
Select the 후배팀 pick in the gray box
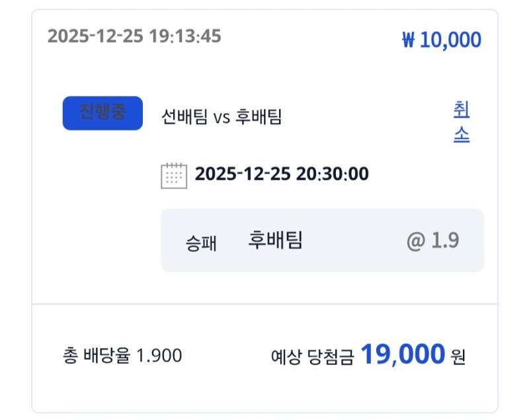pos(275,240)
